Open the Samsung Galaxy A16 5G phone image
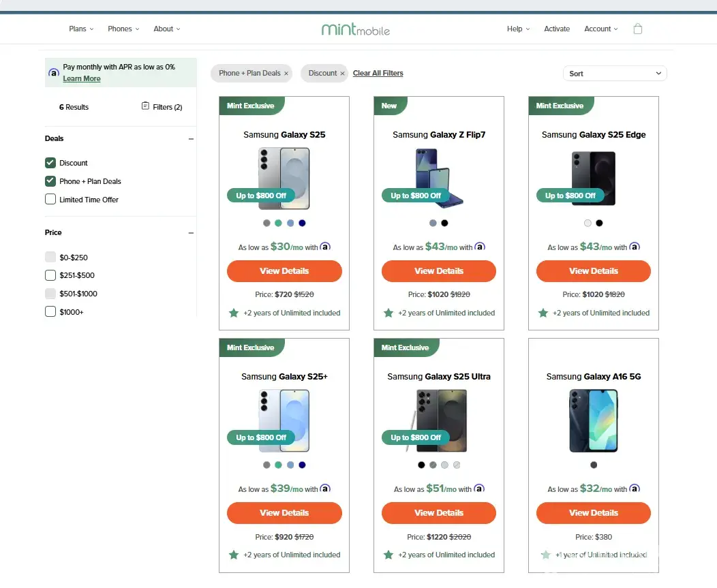 (594, 420)
